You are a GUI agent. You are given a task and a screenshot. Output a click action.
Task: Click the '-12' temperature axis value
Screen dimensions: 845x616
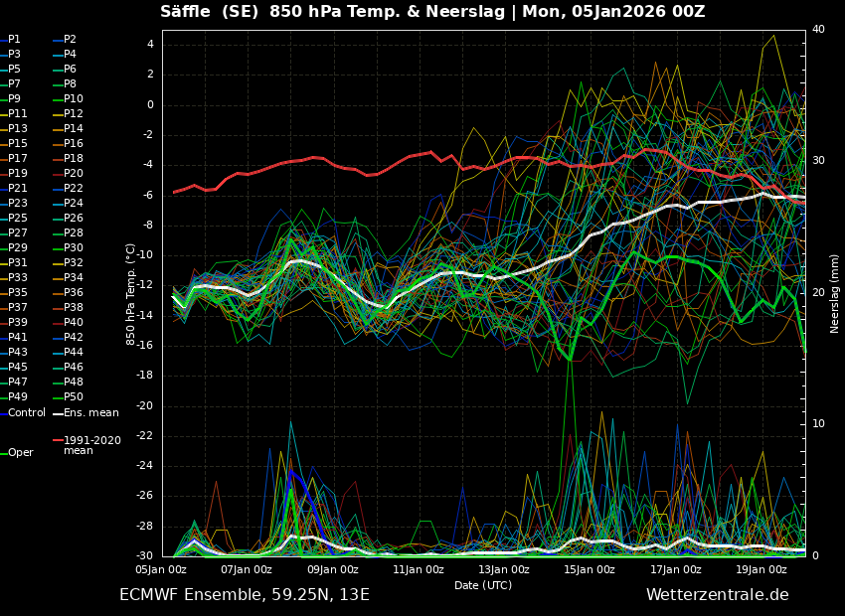click(145, 285)
